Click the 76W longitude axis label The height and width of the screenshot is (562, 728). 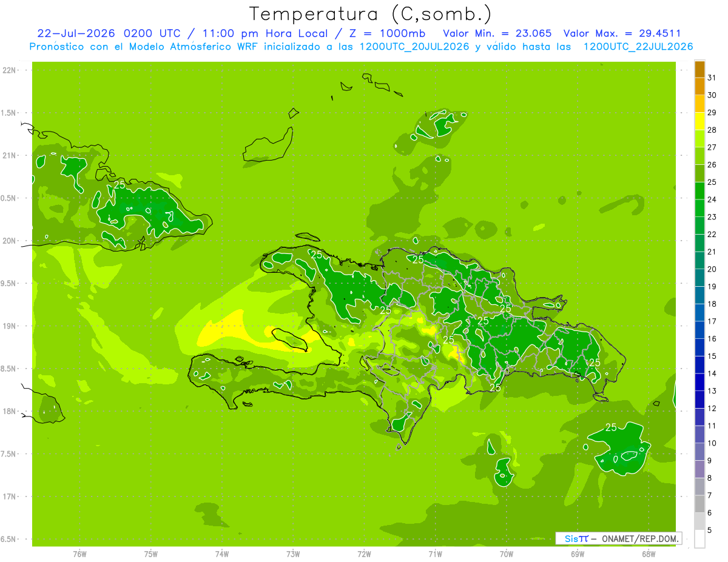79,554
